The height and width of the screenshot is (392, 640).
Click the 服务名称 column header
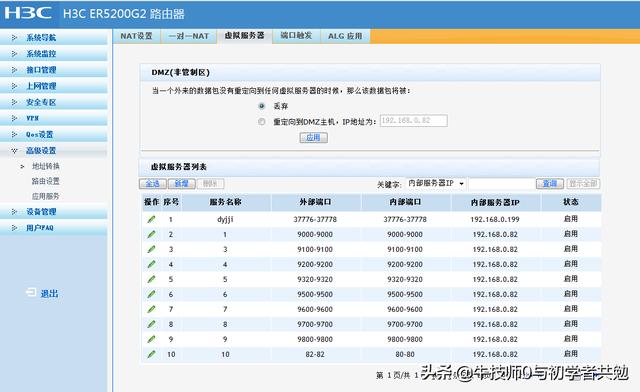coord(226,202)
